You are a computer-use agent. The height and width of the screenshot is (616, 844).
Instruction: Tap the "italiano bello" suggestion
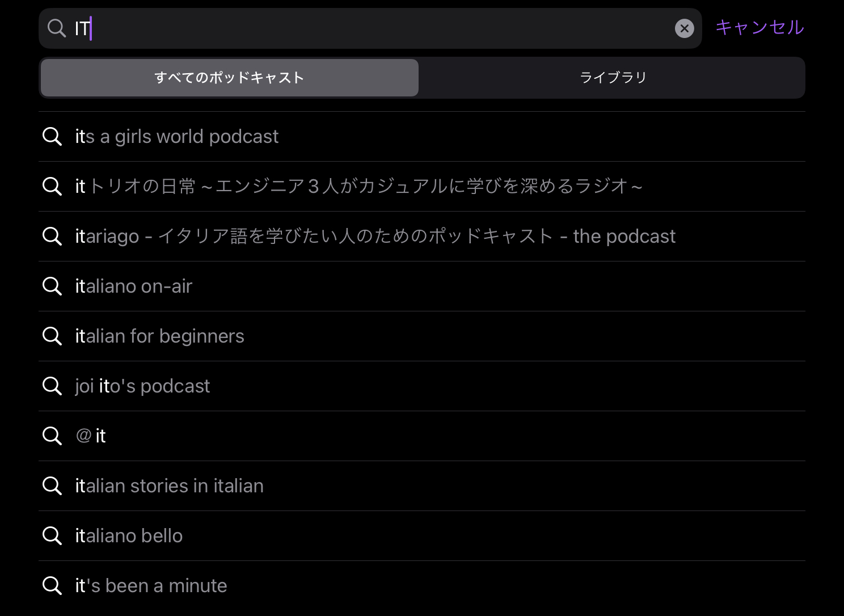(x=129, y=536)
